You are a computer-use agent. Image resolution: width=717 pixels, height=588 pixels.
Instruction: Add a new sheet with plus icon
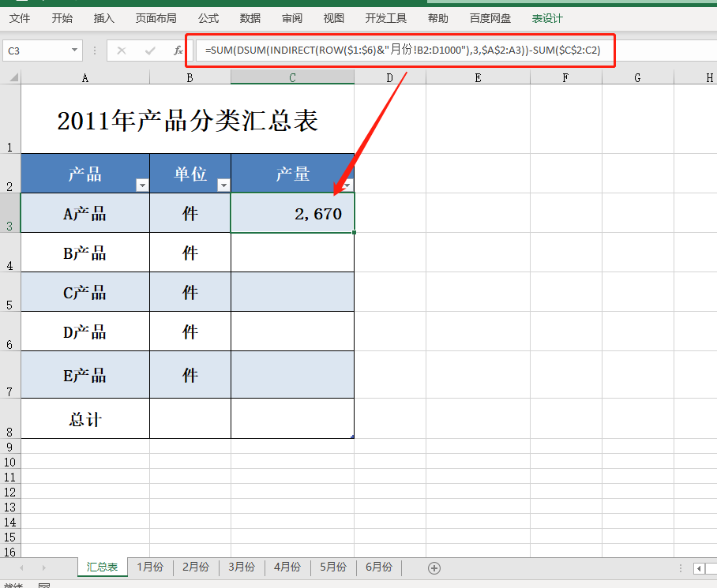click(x=434, y=568)
